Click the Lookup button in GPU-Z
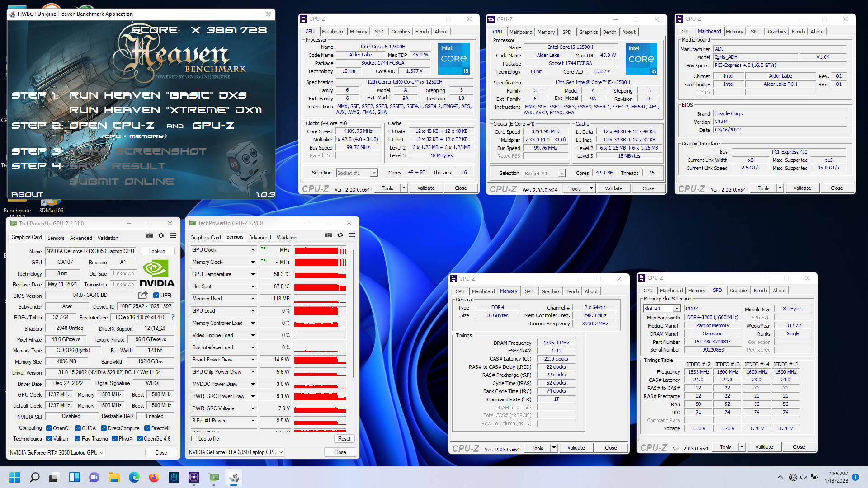 point(157,251)
